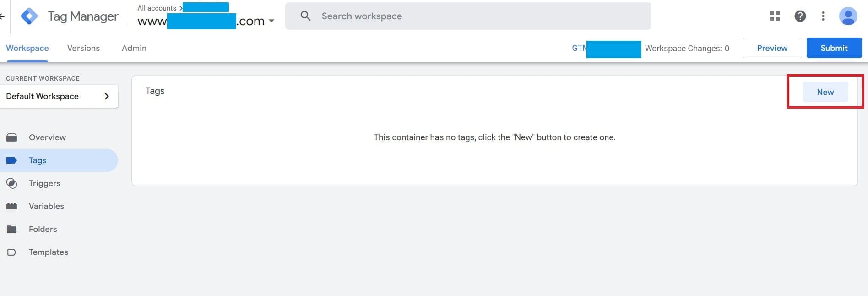The image size is (868, 296).
Task: Click the Tags panel heading
Action: tap(155, 91)
